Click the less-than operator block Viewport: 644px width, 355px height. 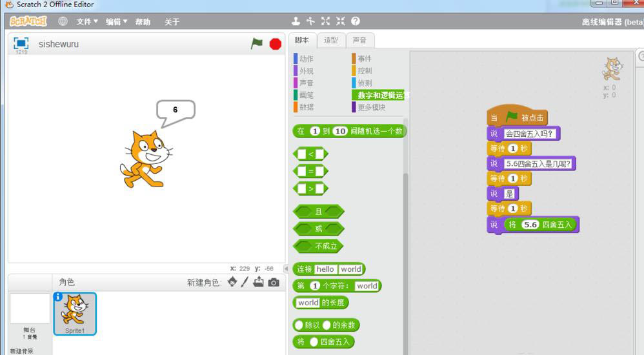click(x=310, y=154)
